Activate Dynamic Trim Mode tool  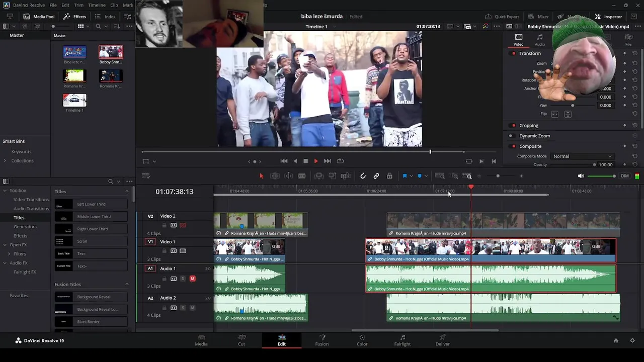click(289, 176)
